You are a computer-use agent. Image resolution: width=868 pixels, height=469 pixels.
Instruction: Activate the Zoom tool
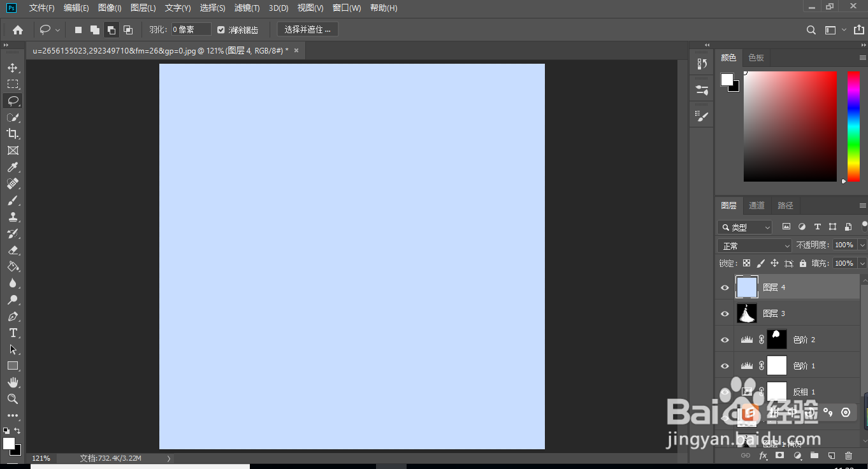tap(13, 399)
